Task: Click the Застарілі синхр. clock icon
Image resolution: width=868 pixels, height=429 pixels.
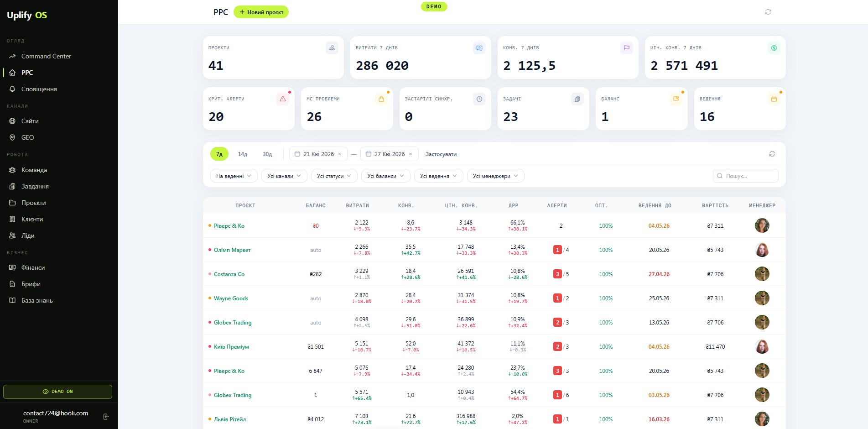Action: pyautogui.click(x=479, y=99)
